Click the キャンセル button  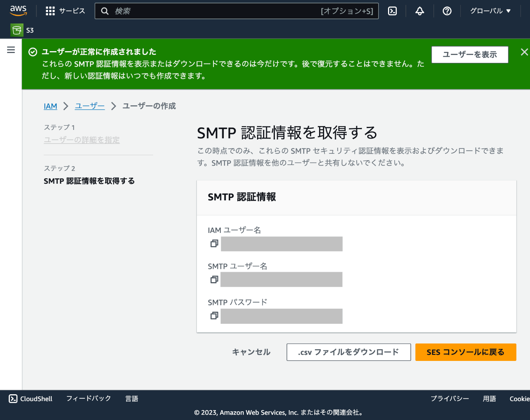point(251,352)
